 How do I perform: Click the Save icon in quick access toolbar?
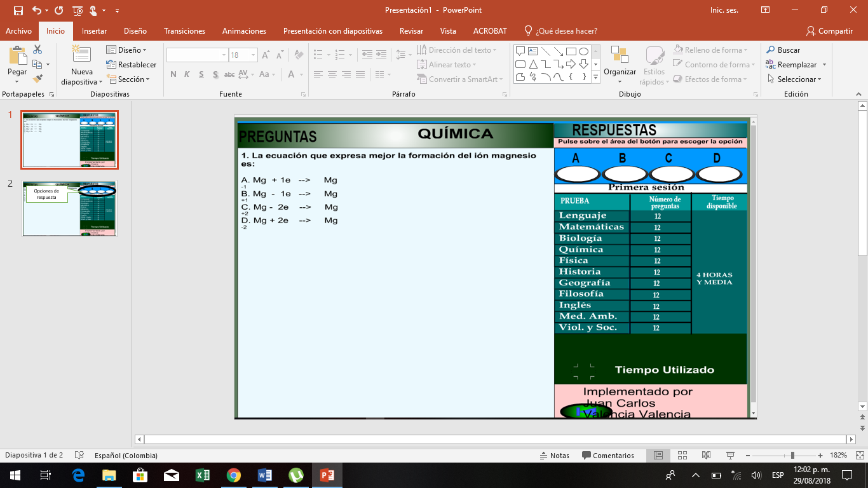[18, 10]
